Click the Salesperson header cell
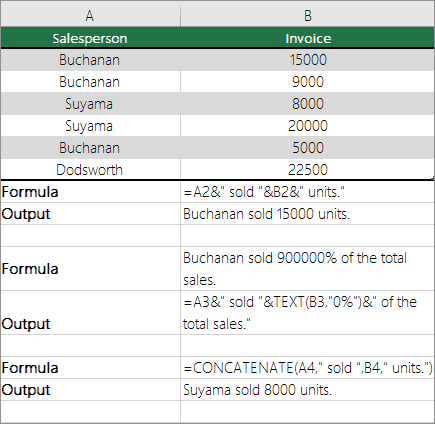 tap(90, 38)
